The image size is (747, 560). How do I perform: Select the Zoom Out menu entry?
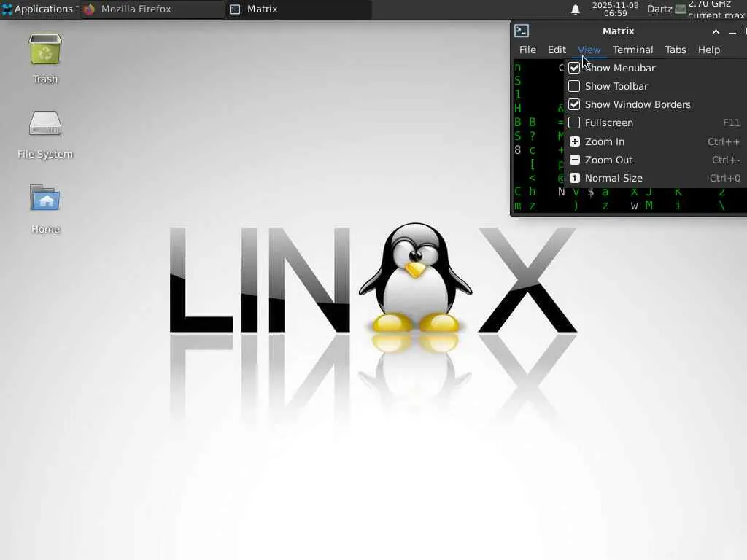655,160
